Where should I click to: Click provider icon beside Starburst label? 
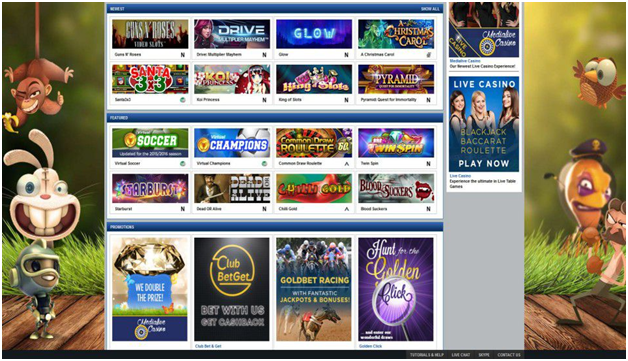click(x=183, y=209)
